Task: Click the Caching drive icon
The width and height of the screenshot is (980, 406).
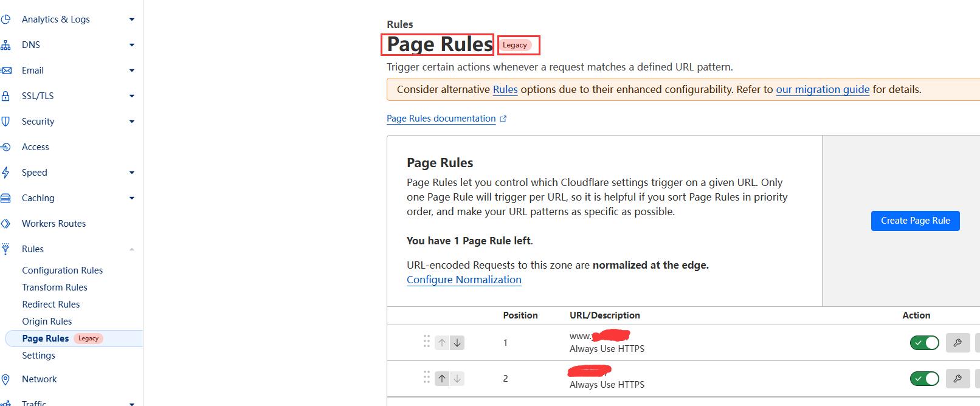Action: [5, 198]
